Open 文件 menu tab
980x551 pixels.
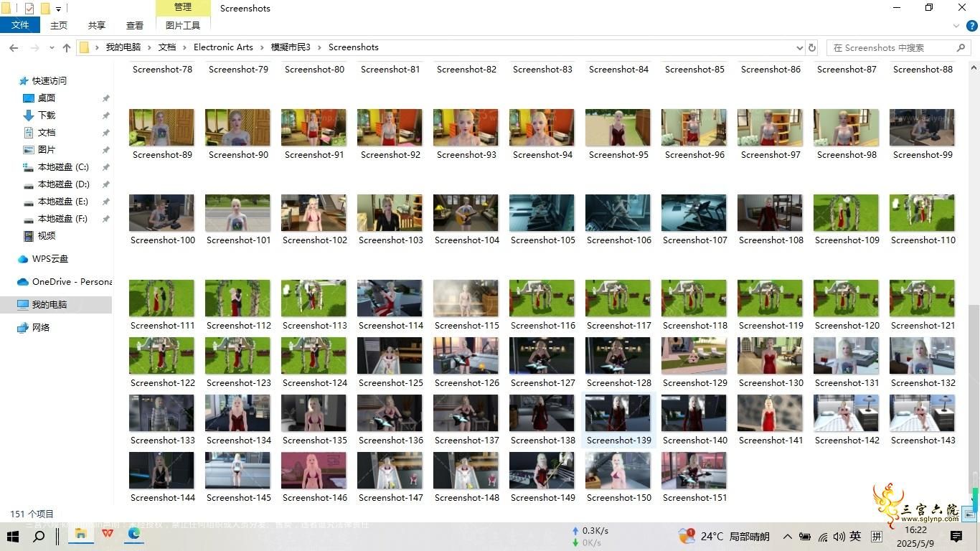tap(20, 25)
